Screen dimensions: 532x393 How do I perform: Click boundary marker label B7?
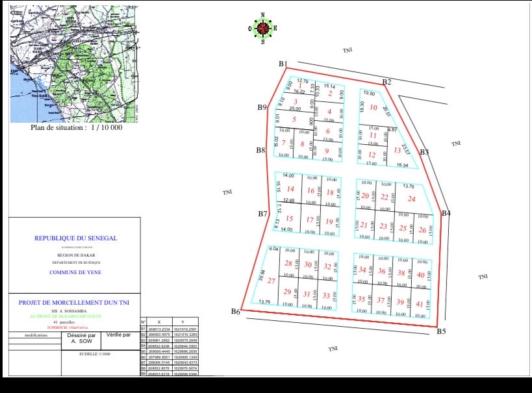click(x=262, y=214)
